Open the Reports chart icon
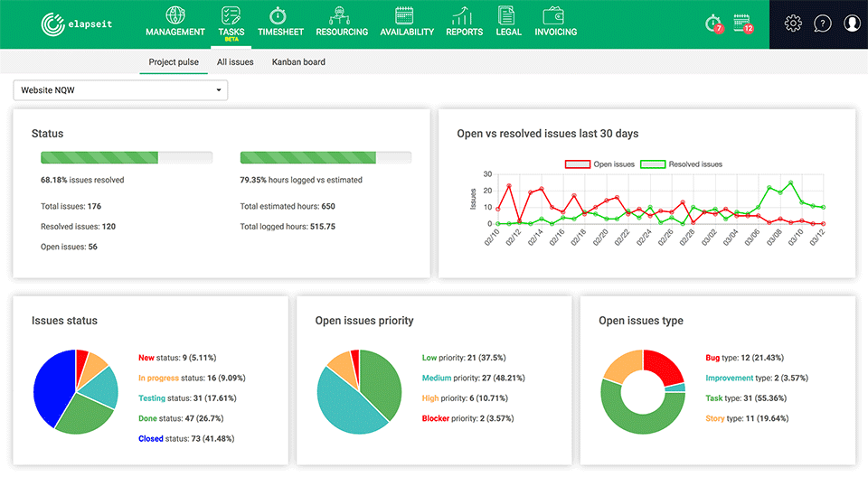This screenshot has width=868, height=477. [x=464, y=15]
